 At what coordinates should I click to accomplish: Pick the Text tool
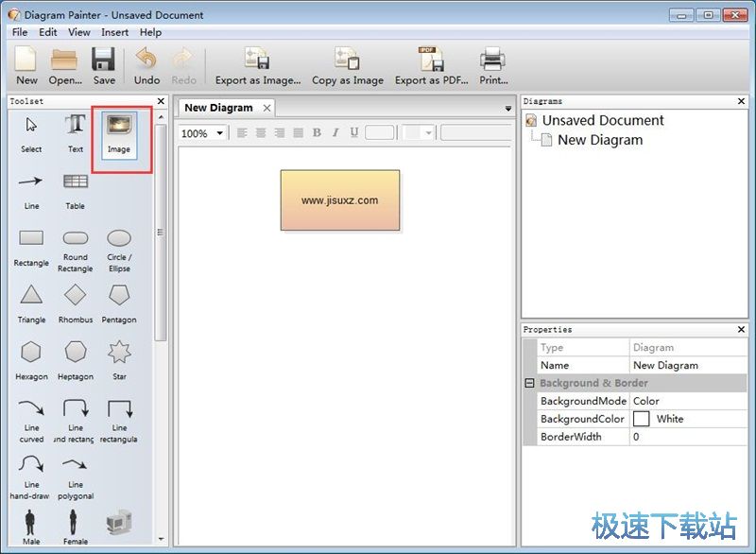tap(76, 132)
